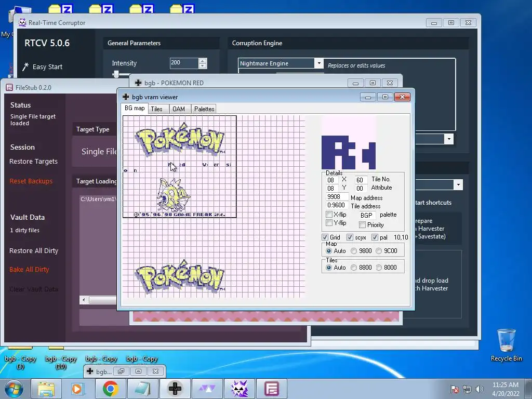Toggle scyx checkbox
The height and width of the screenshot is (399, 532).
pyautogui.click(x=350, y=237)
